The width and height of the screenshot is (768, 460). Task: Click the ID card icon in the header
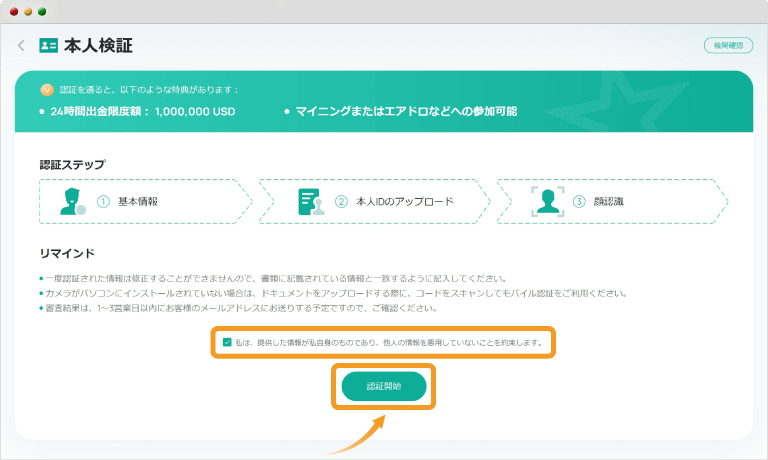[48, 46]
